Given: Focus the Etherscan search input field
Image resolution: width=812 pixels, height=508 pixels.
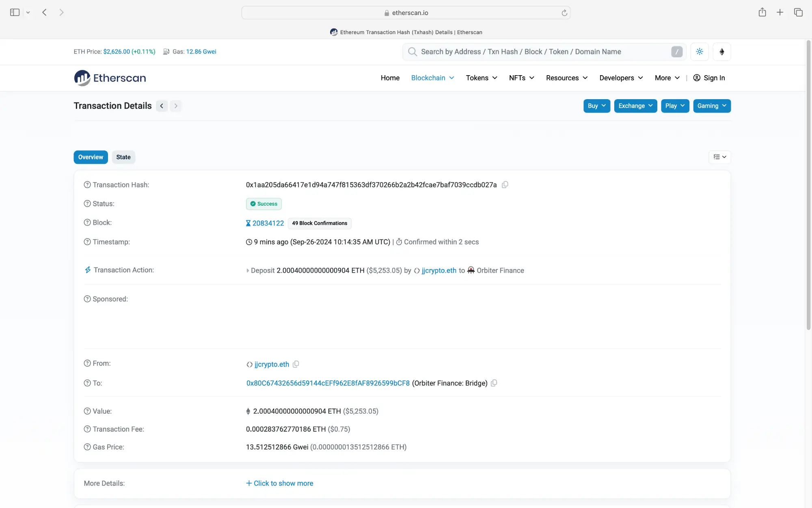Looking at the screenshot, I should coord(544,52).
